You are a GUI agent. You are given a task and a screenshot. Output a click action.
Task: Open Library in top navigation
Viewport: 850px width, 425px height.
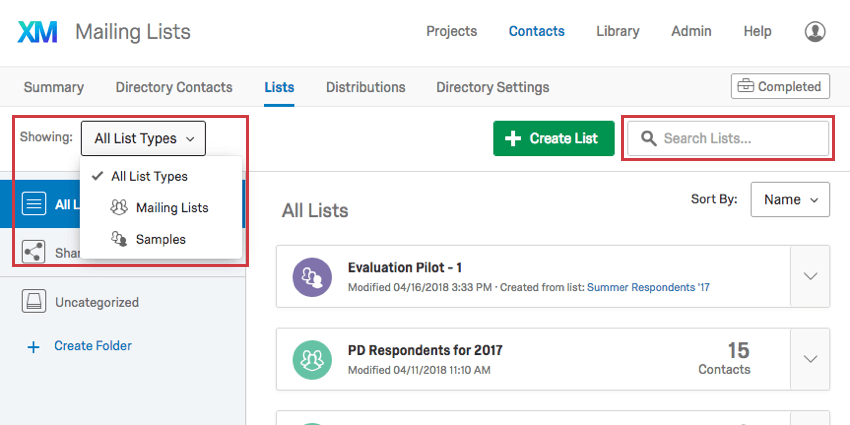(x=618, y=31)
